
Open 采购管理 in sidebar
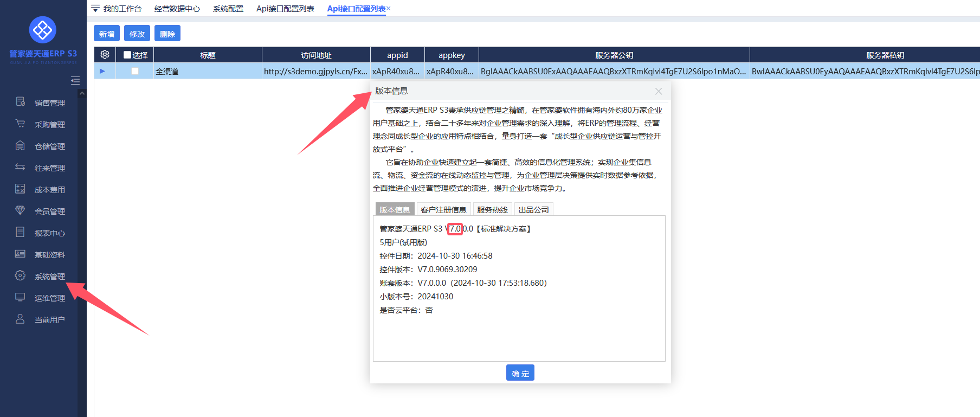tap(50, 124)
